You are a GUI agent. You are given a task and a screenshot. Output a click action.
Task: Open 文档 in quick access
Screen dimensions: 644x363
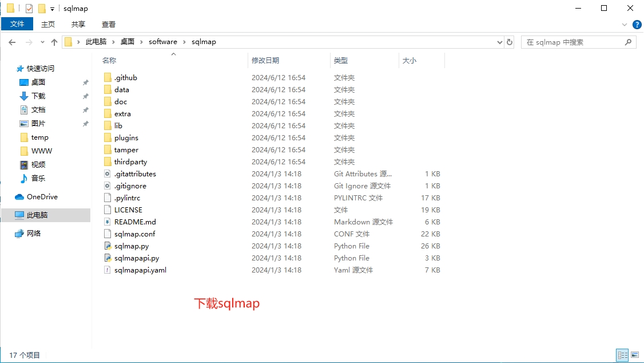pyautogui.click(x=38, y=110)
